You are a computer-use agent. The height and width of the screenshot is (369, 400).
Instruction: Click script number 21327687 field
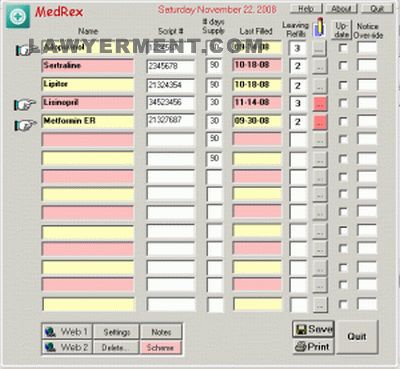[171, 121]
